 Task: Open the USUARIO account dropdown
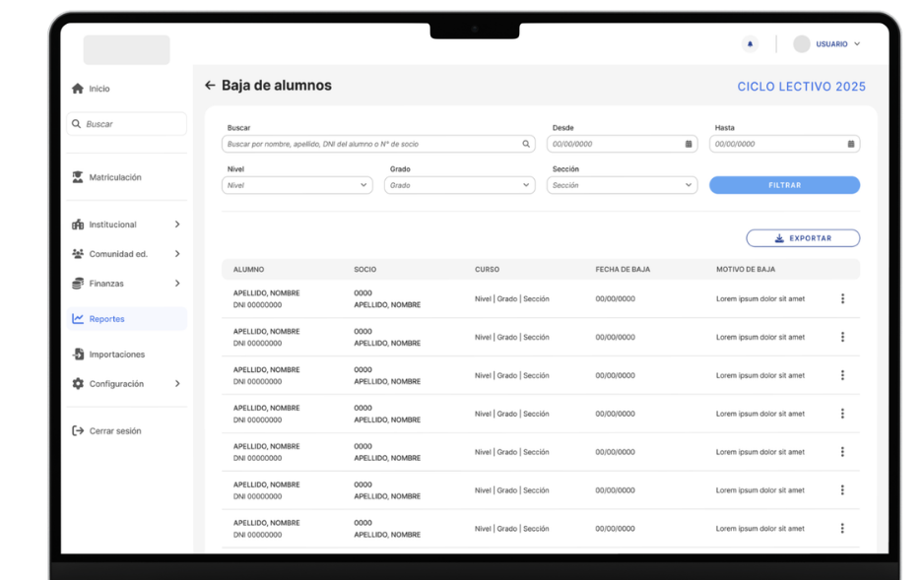pos(838,44)
